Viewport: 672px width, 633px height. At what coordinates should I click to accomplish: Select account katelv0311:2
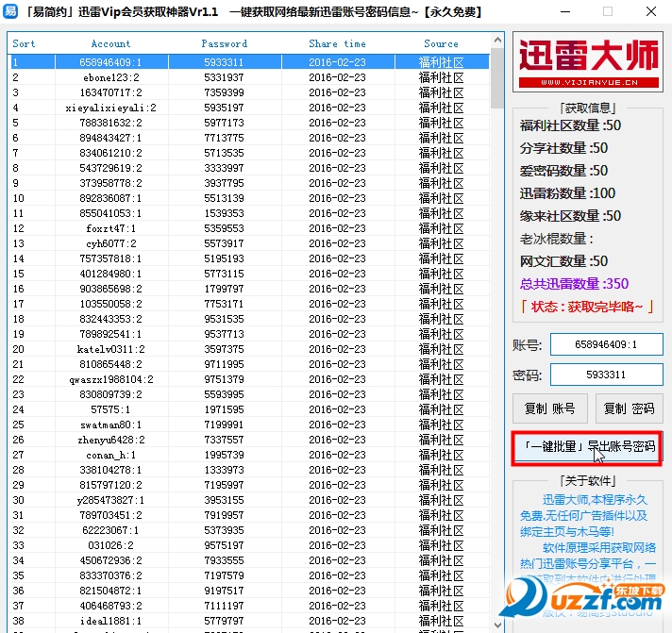click(x=110, y=349)
